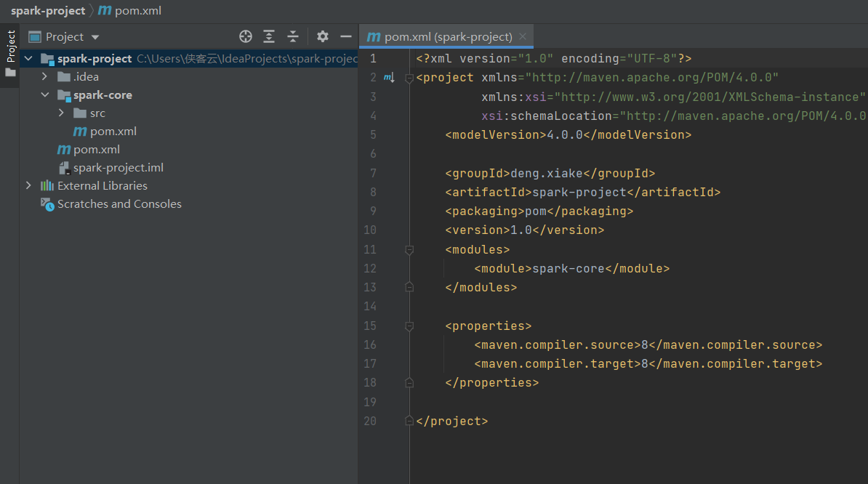This screenshot has width=868, height=484.
Task: Click the .idea folder icon
Action: [x=64, y=76]
